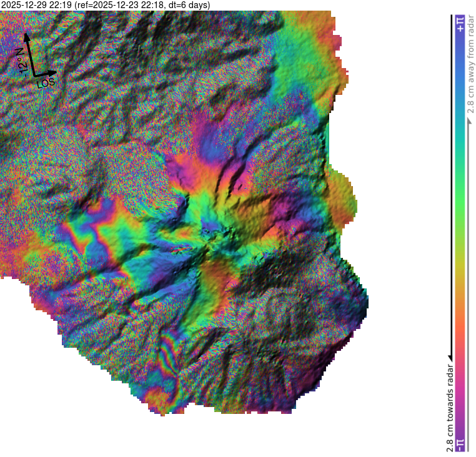Pick the blue band near colorbar top

pyautogui.click(x=460, y=69)
